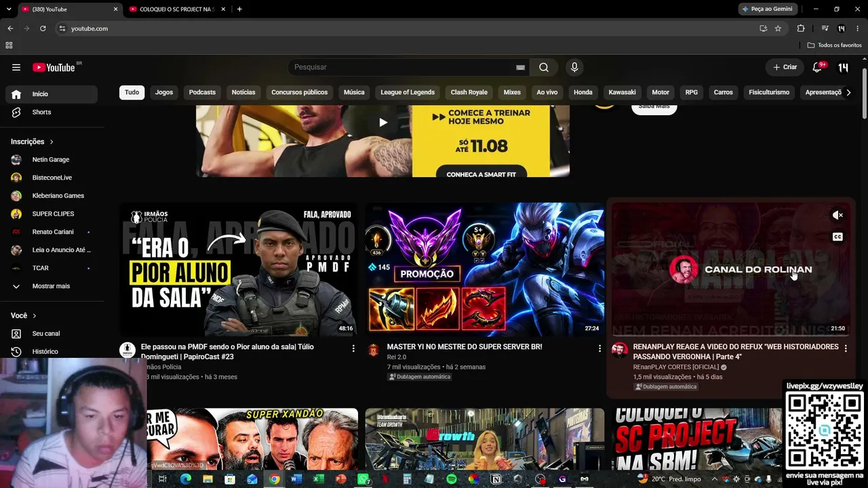Go back with Chrome's back arrow
Screen dimensions: 868x488
coord(10,28)
